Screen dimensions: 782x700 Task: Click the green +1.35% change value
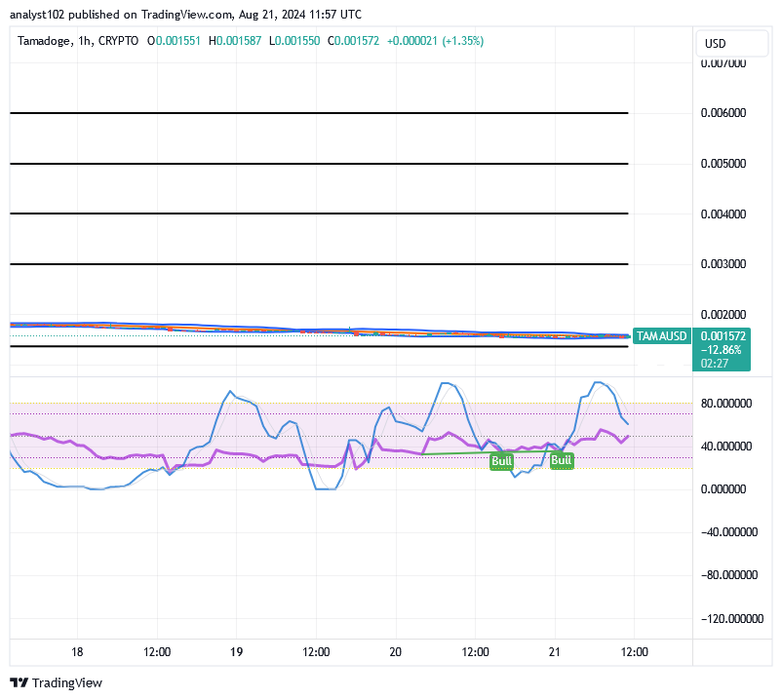pos(463,41)
